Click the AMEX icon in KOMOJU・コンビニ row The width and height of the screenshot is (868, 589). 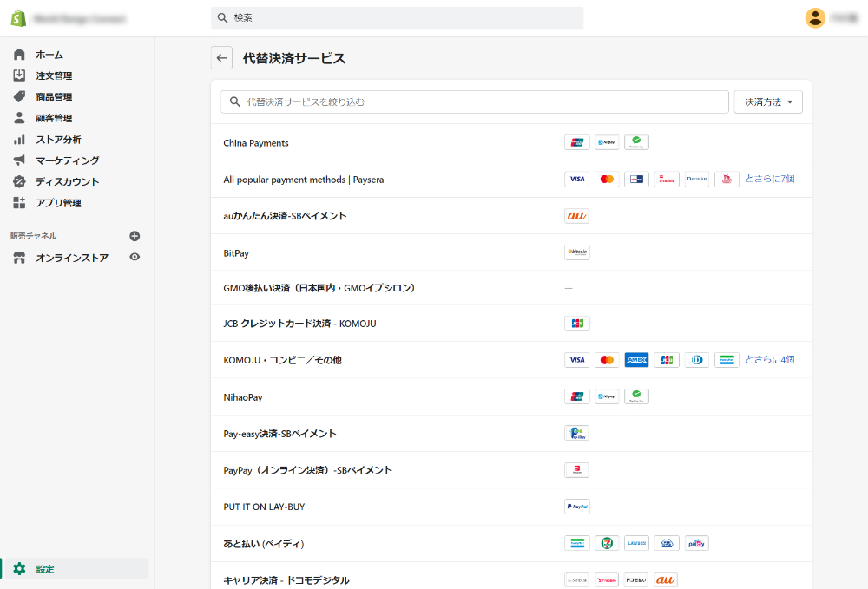tap(636, 359)
